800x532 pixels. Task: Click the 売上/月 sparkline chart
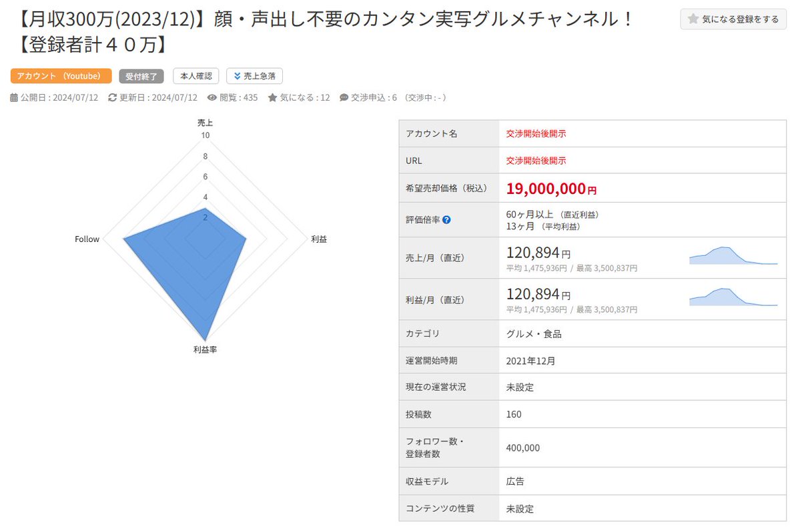[x=733, y=255]
